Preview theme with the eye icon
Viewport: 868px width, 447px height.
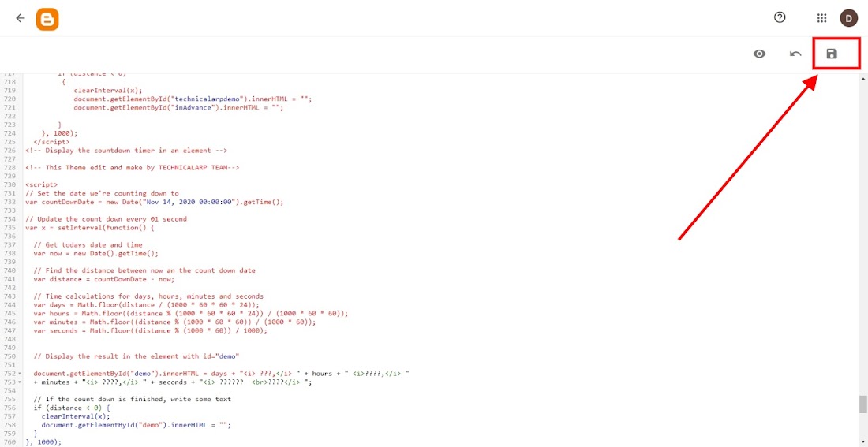(759, 54)
